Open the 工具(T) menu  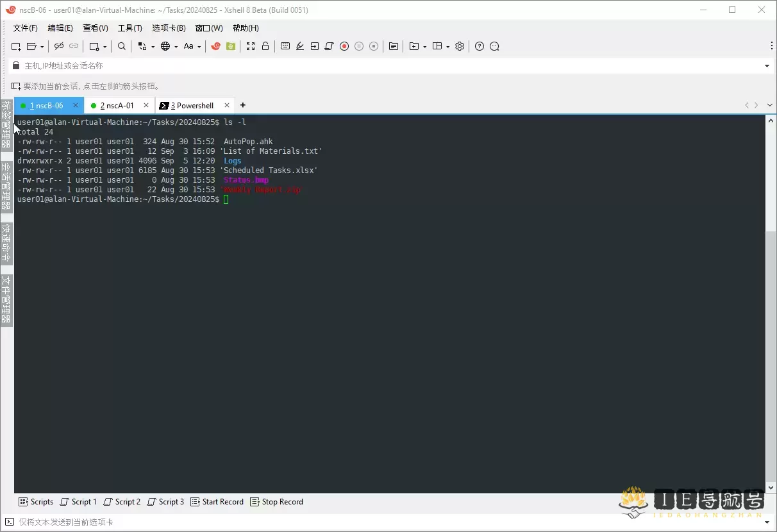pos(129,28)
